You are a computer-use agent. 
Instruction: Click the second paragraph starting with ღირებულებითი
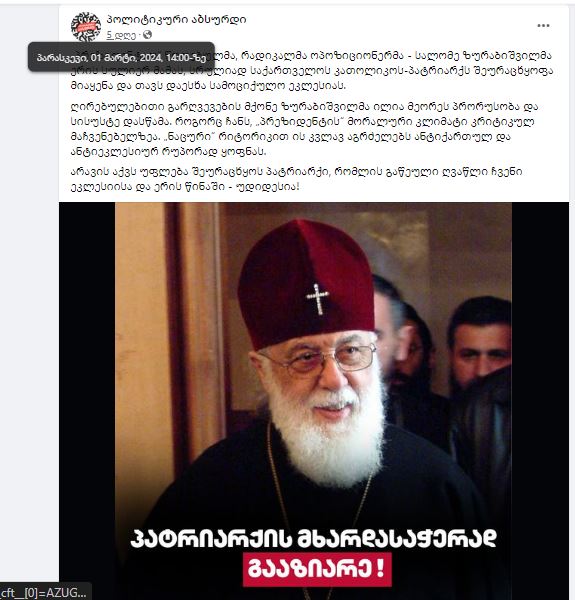click(x=303, y=129)
